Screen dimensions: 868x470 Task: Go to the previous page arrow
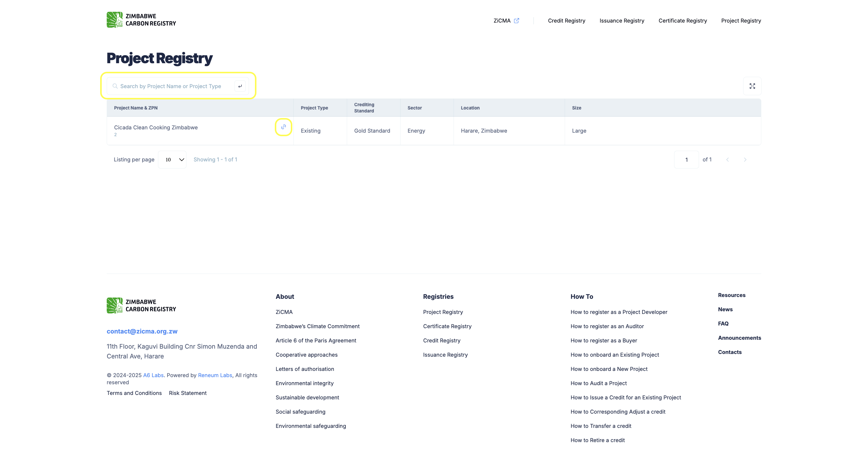coord(727,159)
